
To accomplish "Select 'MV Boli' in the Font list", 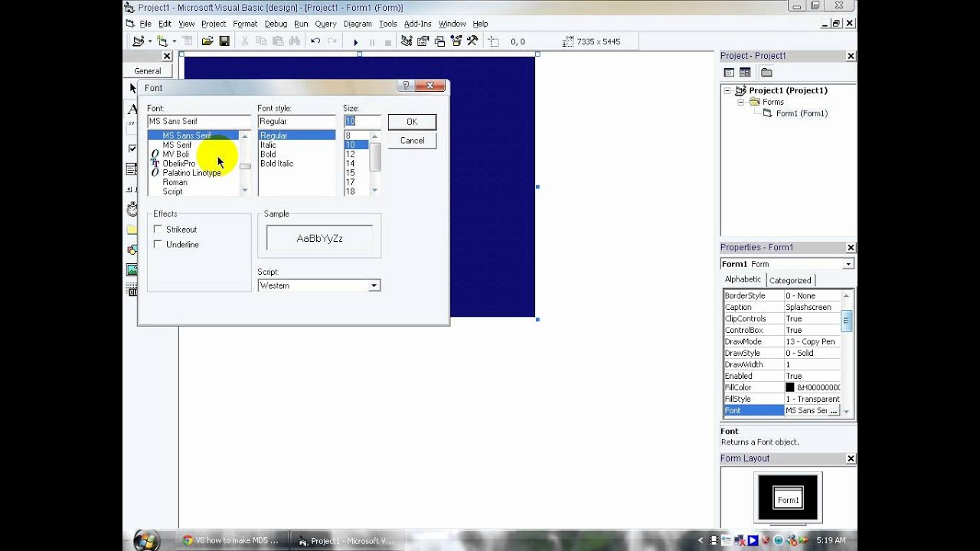I will tap(175, 154).
